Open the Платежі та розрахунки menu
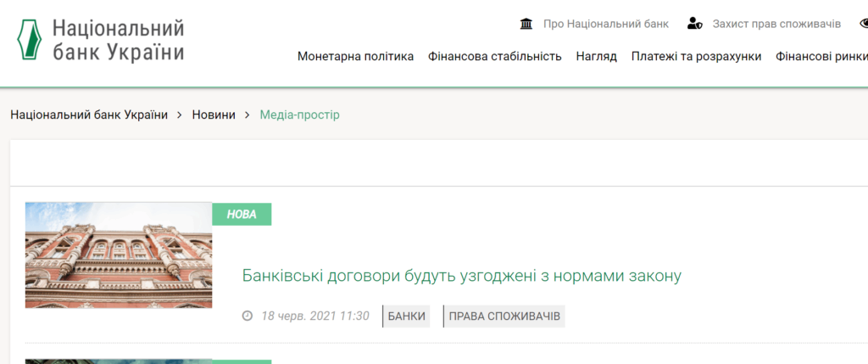 click(696, 57)
